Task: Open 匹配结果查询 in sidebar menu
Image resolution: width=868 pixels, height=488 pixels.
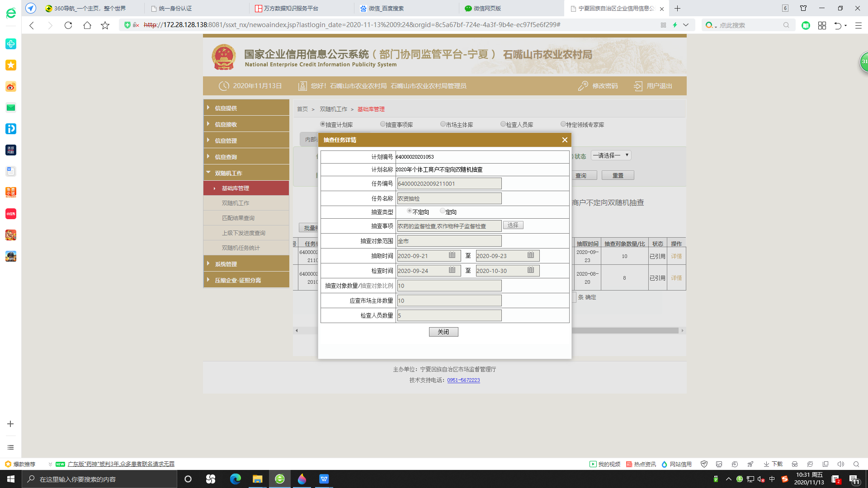Action: pyautogui.click(x=238, y=218)
